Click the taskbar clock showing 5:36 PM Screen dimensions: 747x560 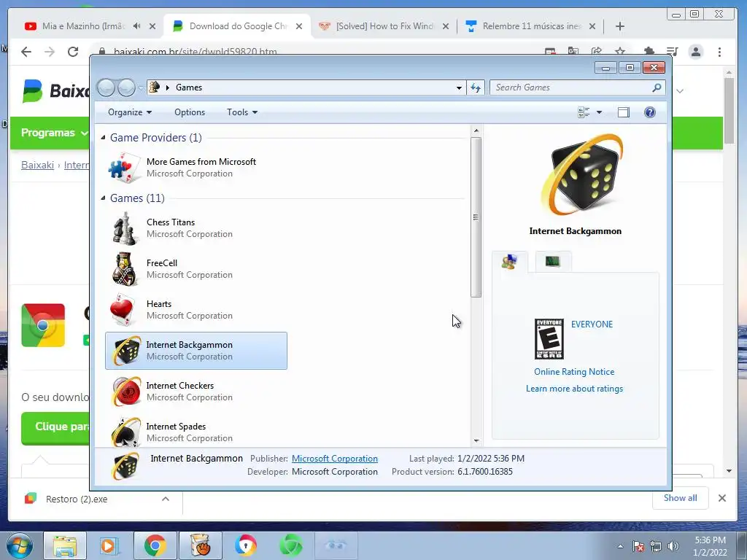click(x=710, y=546)
